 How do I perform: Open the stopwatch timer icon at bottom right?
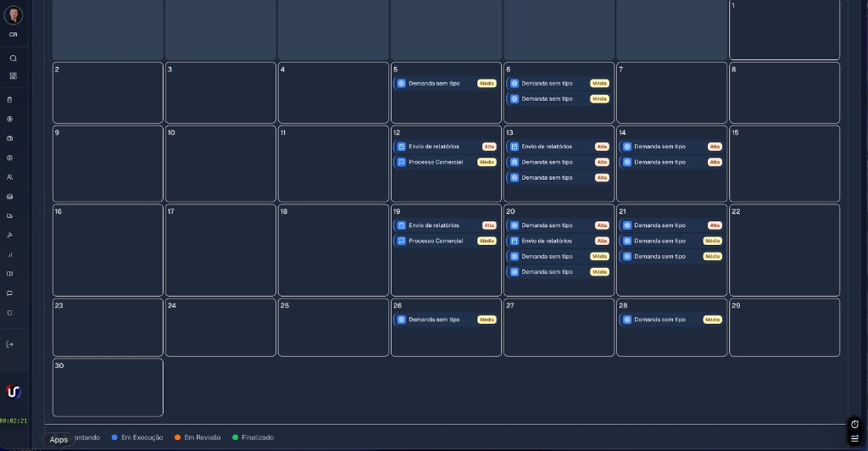point(854,425)
